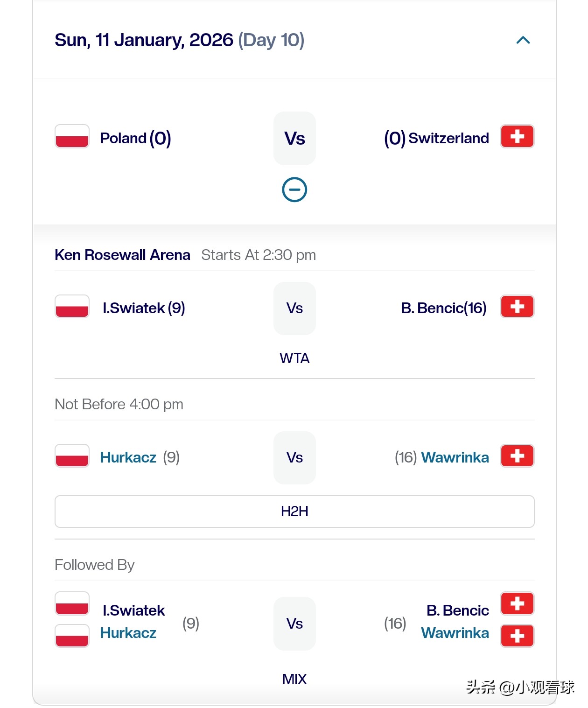
Task: Click Poland flag beside Hurkacz singles
Action: click(x=72, y=456)
